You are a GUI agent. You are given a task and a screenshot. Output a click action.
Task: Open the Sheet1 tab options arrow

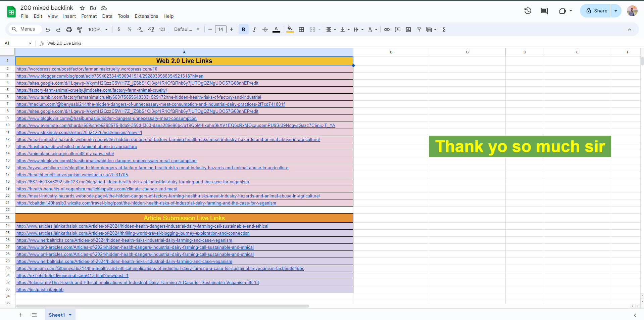pyautogui.click(x=70, y=315)
